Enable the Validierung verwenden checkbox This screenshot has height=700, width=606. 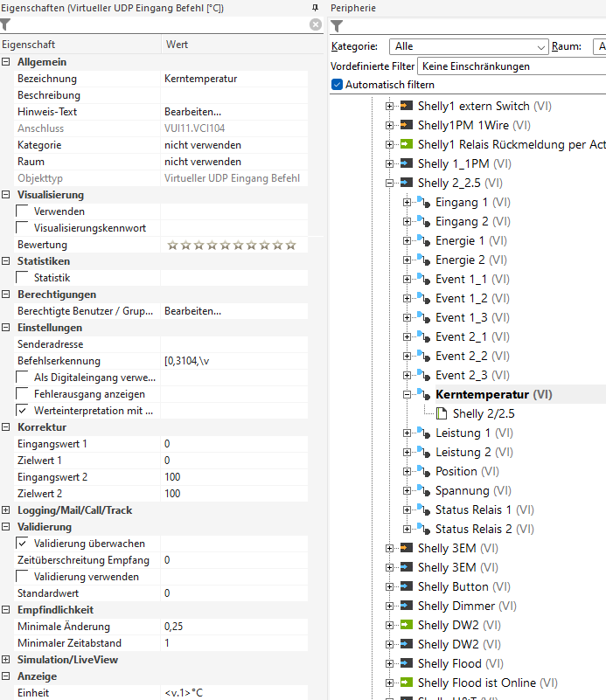(x=23, y=576)
